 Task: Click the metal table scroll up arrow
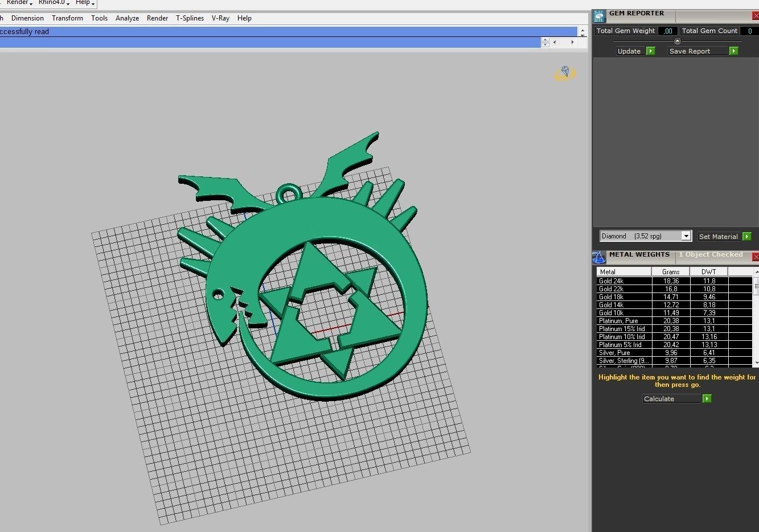pos(756,271)
